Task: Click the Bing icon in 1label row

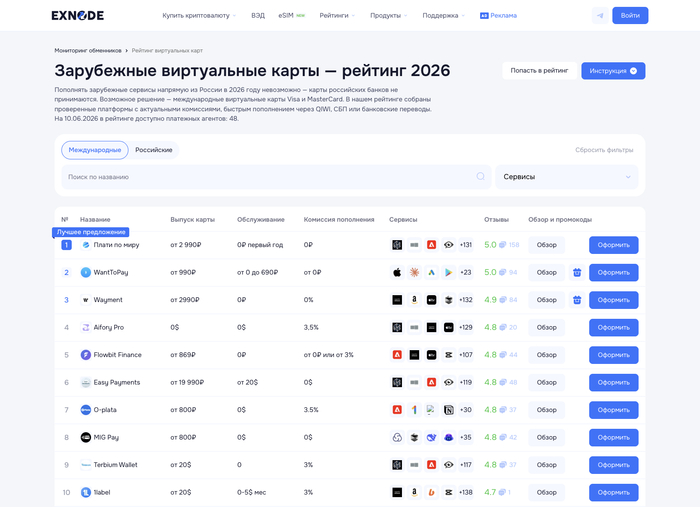Action: 431,492
